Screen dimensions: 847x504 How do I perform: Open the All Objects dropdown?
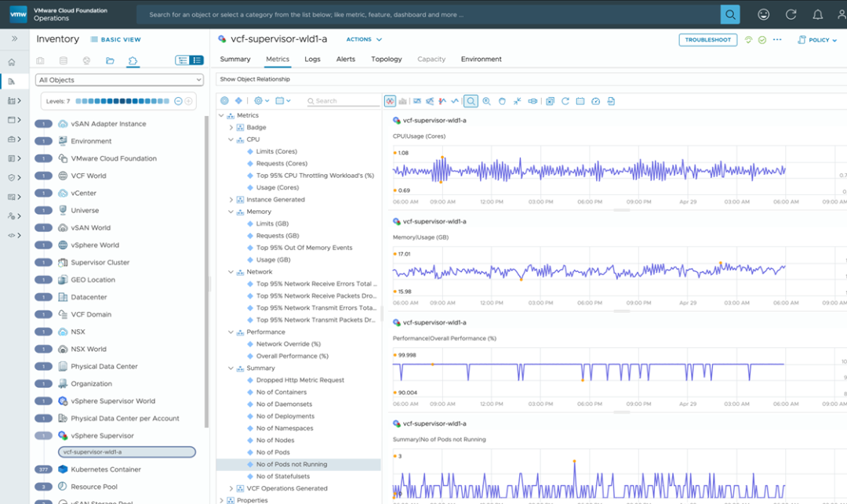pos(119,80)
